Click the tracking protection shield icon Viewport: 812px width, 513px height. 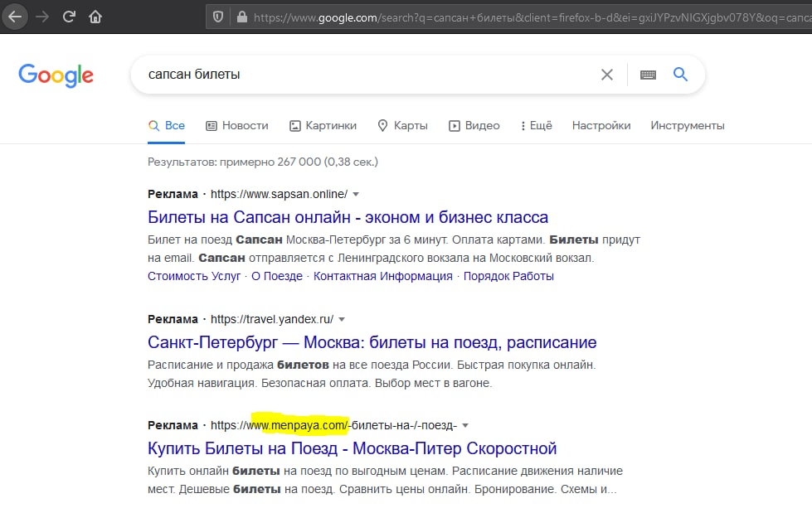click(218, 17)
